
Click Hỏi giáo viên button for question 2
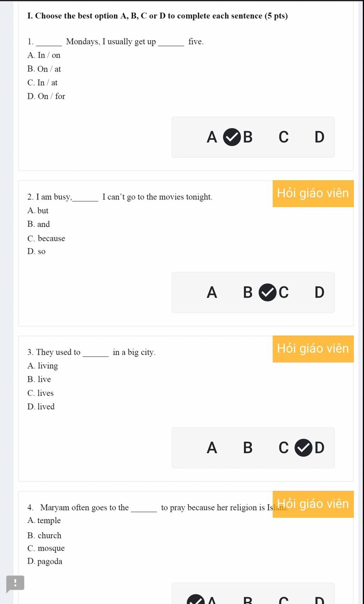[x=313, y=193]
